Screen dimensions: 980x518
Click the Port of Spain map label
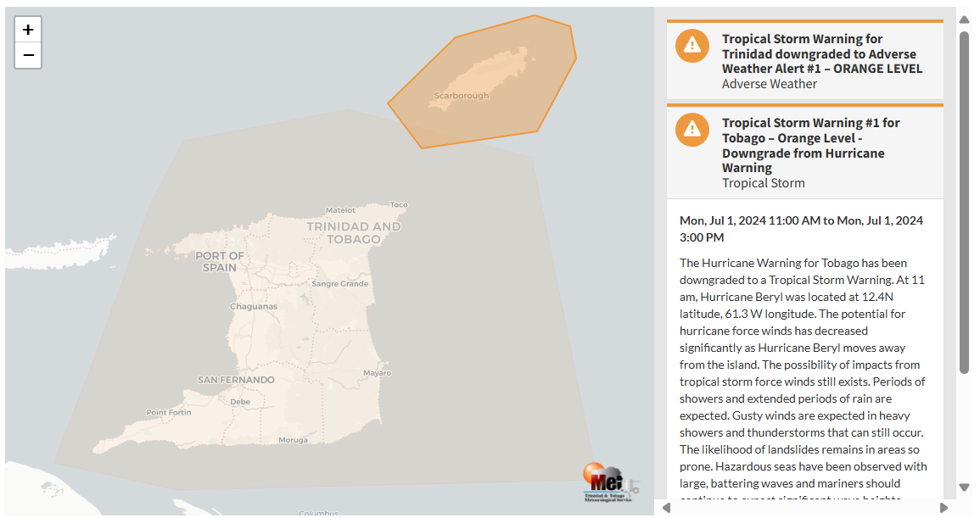(x=220, y=261)
